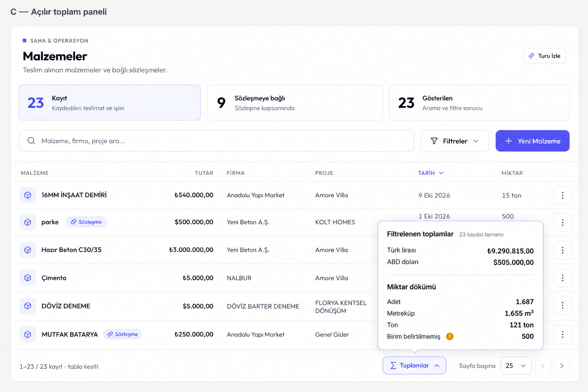Image resolution: width=588 pixels, height=392 pixels.
Task: Open three-dot menu for Çimento row
Action: pyautogui.click(x=562, y=278)
